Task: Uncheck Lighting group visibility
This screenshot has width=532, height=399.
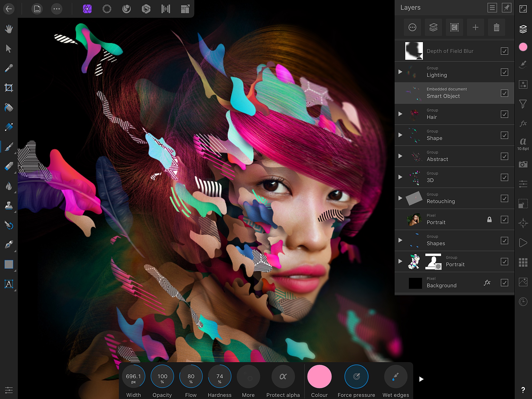Action: (x=504, y=72)
